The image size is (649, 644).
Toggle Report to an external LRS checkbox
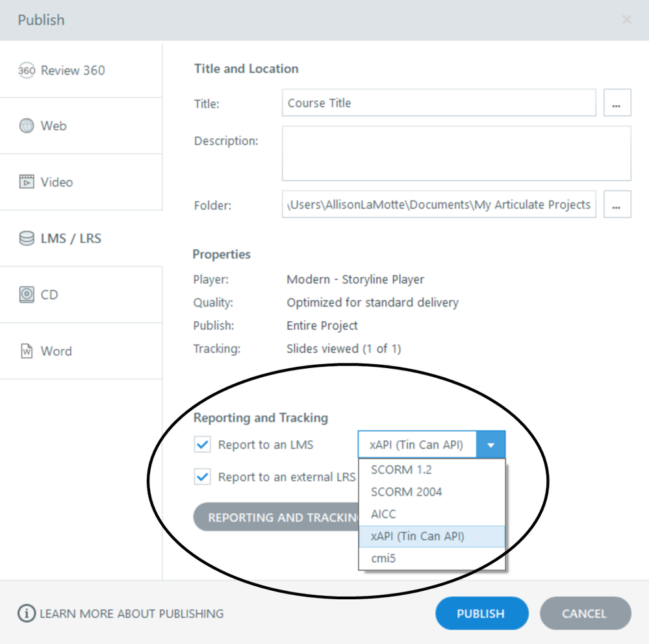[203, 477]
